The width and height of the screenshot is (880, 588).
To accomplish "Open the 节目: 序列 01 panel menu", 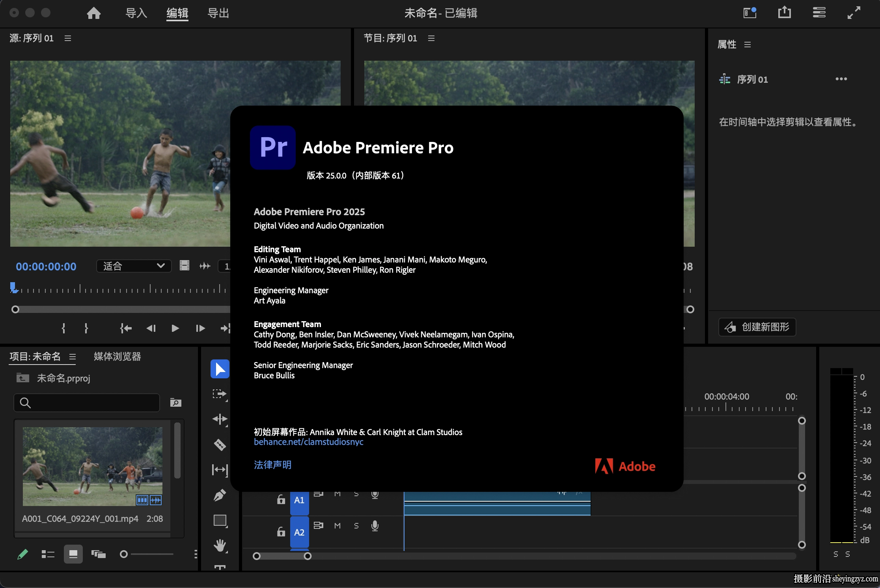I will (x=431, y=38).
